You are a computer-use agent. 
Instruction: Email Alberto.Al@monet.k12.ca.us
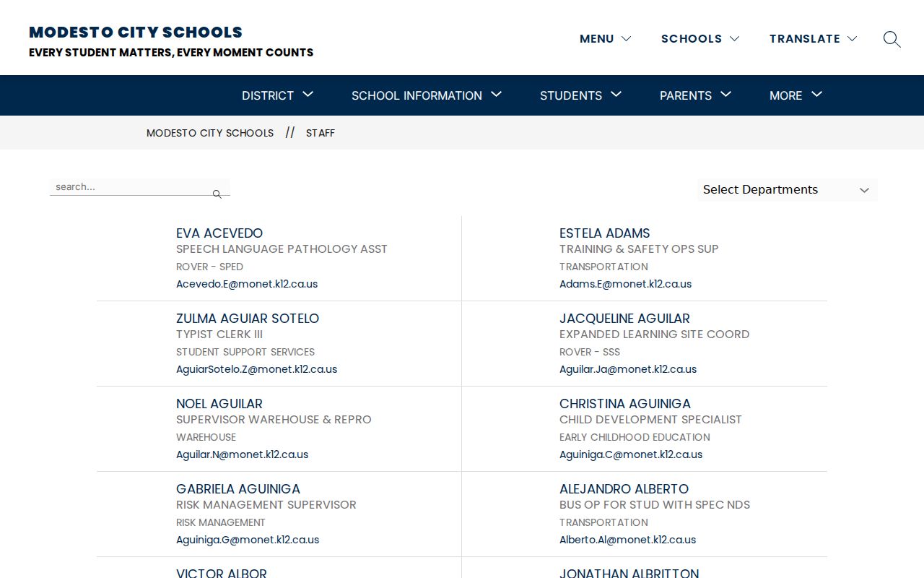627,540
